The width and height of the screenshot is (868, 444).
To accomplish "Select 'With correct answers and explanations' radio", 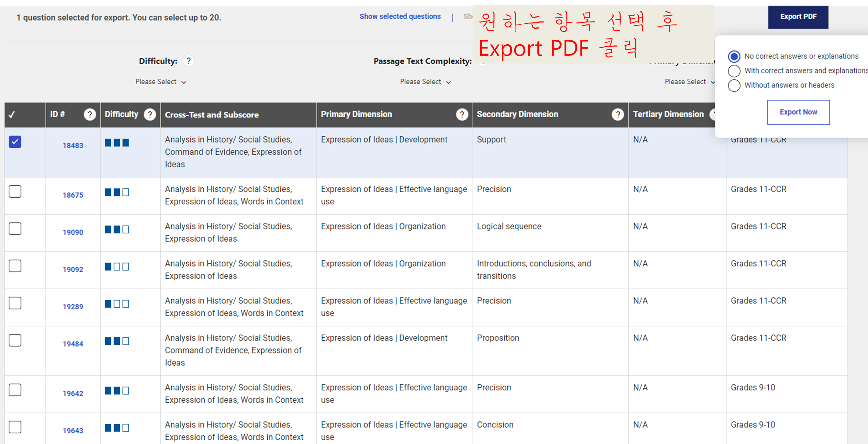I will (x=734, y=71).
